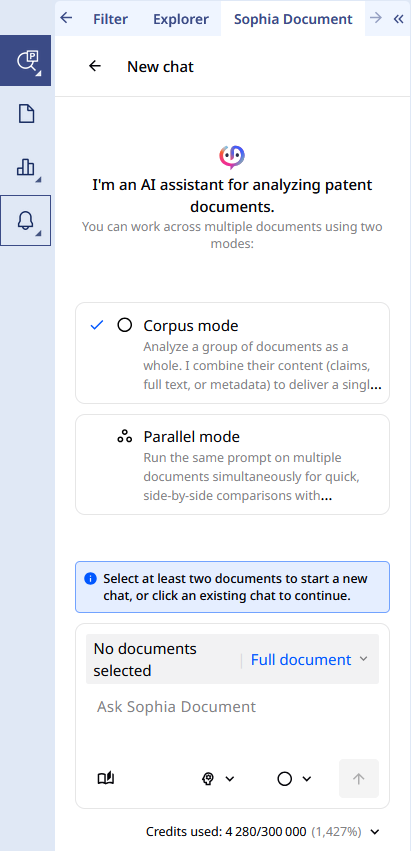Image resolution: width=411 pixels, height=851 pixels.
Task: Collapse the panel with double chevron icon
Action: pos(399,19)
